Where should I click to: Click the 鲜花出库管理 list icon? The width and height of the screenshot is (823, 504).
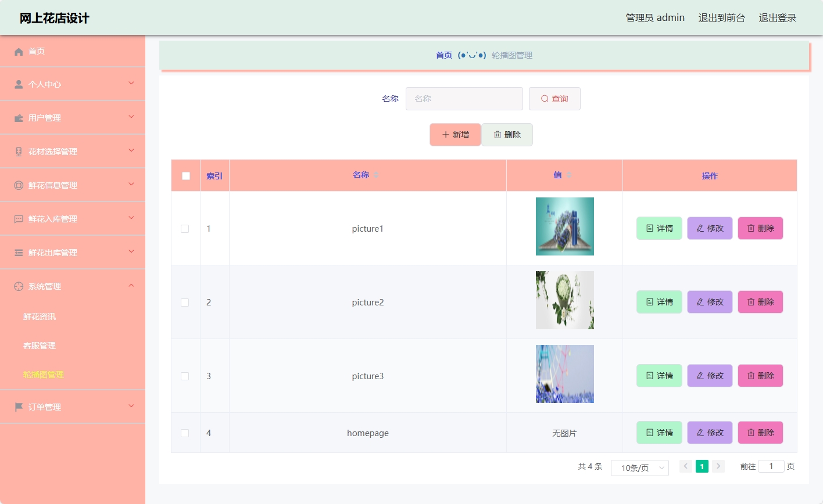[x=19, y=252]
